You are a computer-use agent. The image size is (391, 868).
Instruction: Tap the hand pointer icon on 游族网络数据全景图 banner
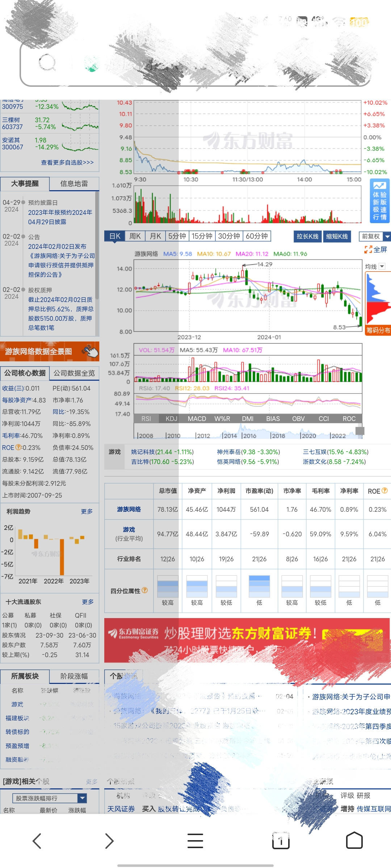[x=90, y=351]
